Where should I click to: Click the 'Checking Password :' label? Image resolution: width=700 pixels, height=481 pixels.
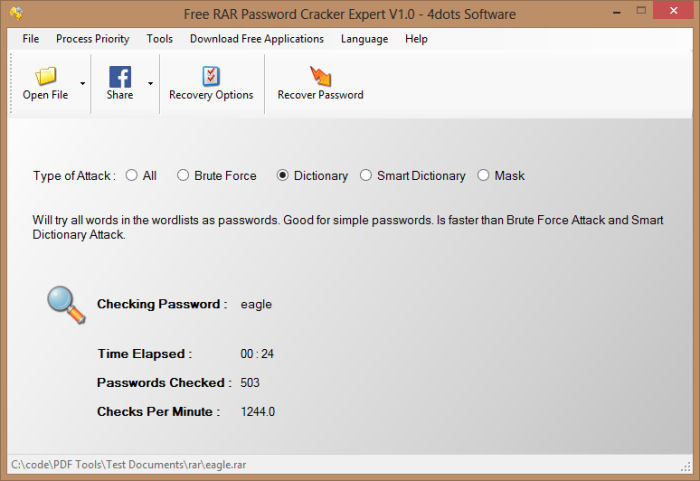(162, 304)
